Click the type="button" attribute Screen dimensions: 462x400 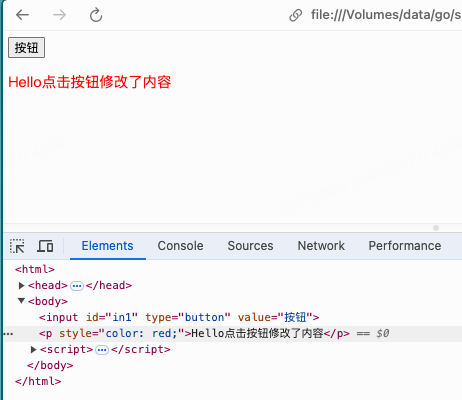(x=188, y=317)
